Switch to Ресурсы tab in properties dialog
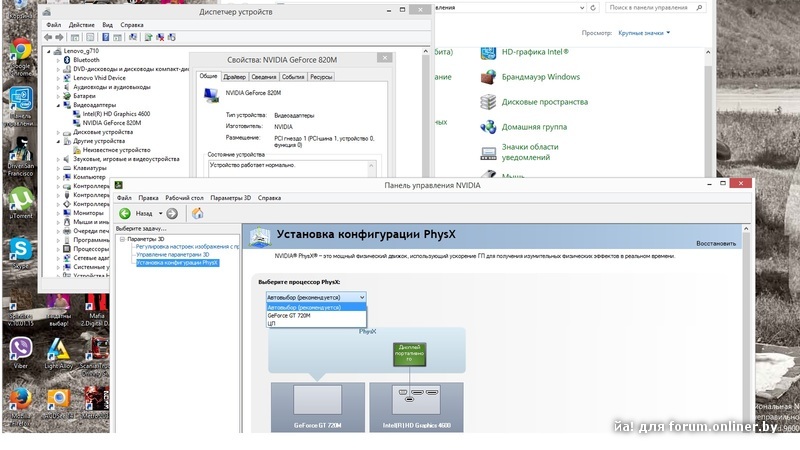Image resolution: width=800 pixels, height=450 pixels. coord(321,77)
